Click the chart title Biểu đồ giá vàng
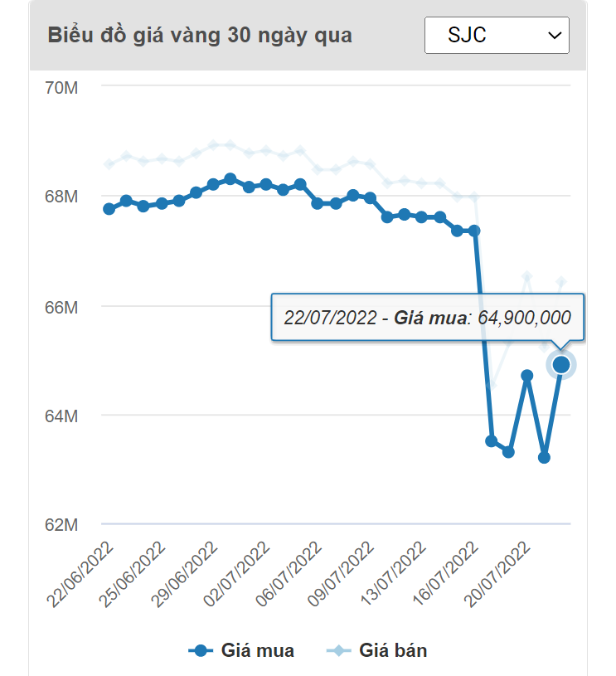Screen dimensions: 616x676 click(x=200, y=36)
